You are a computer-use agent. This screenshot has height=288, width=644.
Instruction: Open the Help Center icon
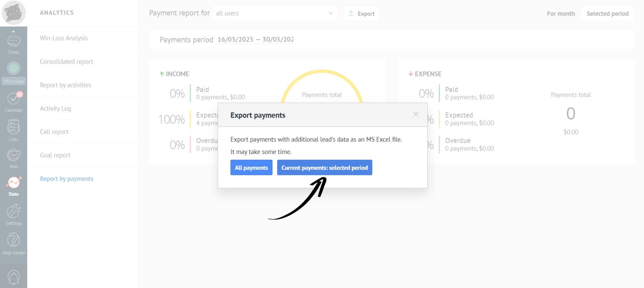(13, 243)
